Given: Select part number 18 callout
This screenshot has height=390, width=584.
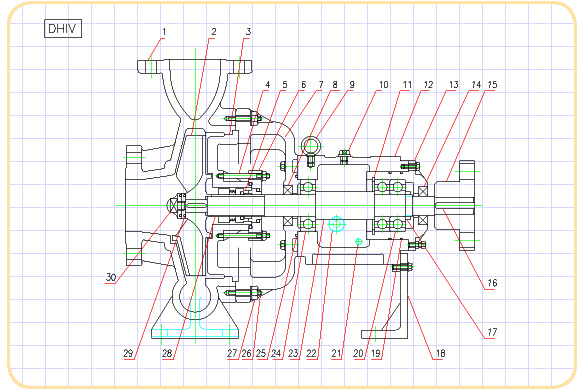Looking at the screenshot, I should click(440, 353).
